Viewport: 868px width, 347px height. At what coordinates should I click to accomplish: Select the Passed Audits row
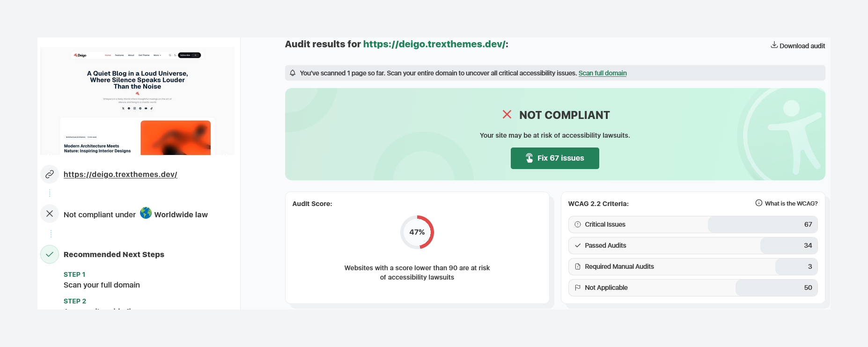point(693,245)
